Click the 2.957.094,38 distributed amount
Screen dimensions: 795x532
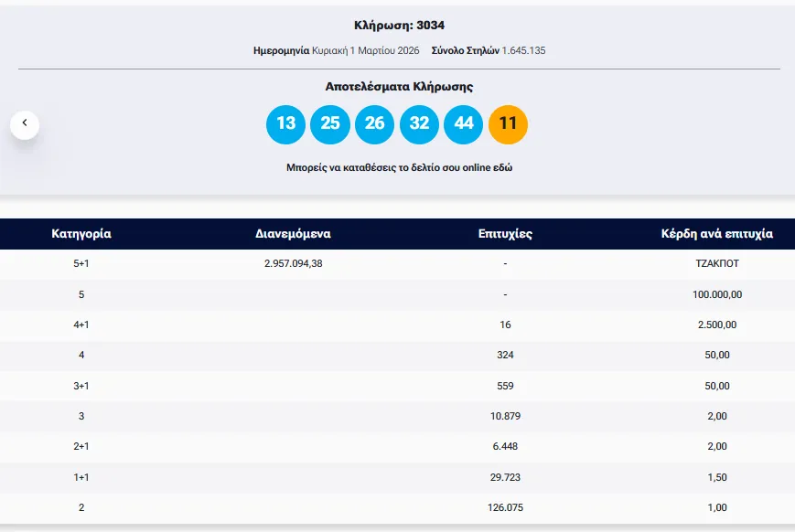click(293, 264)
